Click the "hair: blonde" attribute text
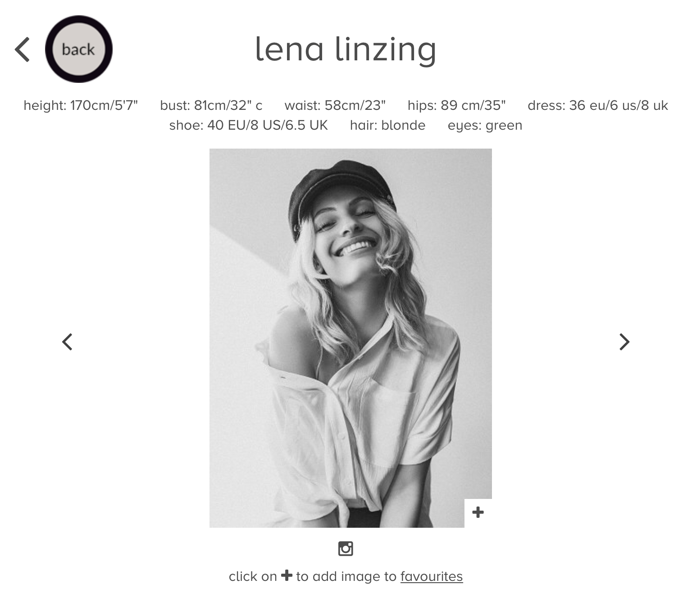The image size is (692, 616). click(388, 125)
